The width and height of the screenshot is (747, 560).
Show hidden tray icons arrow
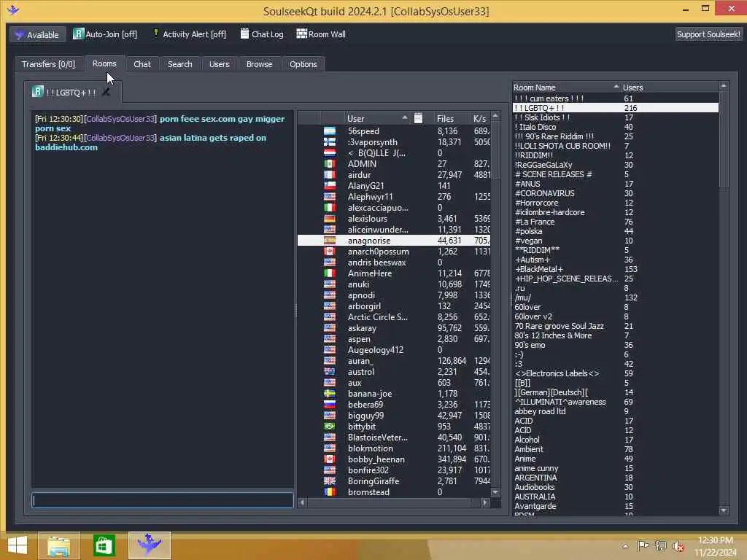click(x=625, y=546)
